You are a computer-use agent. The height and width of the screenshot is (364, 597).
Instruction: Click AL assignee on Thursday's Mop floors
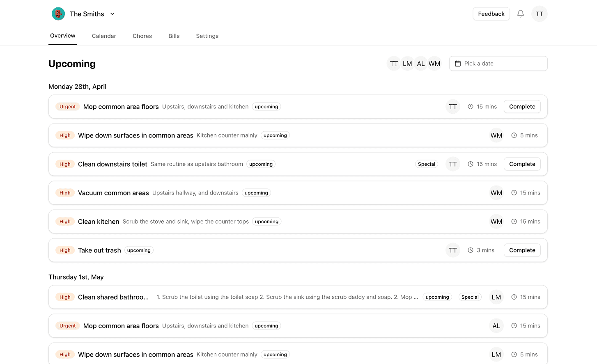pyautogui.click(x=496, y=326)
